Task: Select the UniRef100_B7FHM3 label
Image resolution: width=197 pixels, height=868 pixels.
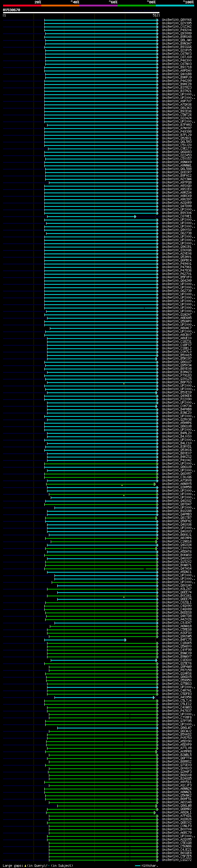Action: [x=177, y=125]
